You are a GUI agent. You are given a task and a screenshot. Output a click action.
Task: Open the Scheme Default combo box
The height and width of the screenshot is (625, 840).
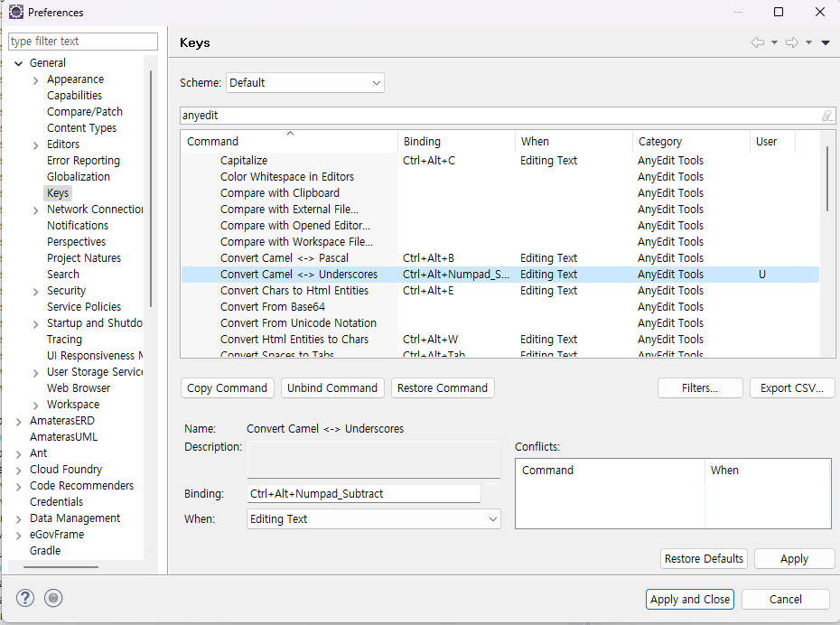point(304,82)
